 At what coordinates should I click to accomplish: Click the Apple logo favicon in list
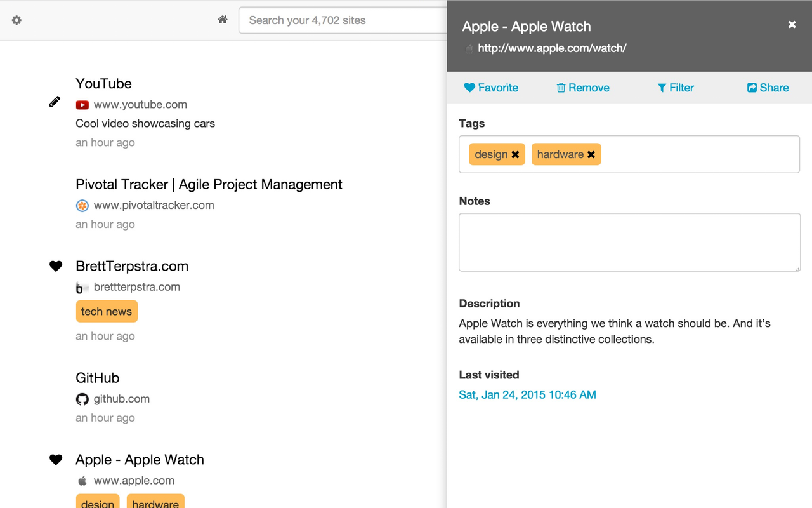click(x=82, y=481)
